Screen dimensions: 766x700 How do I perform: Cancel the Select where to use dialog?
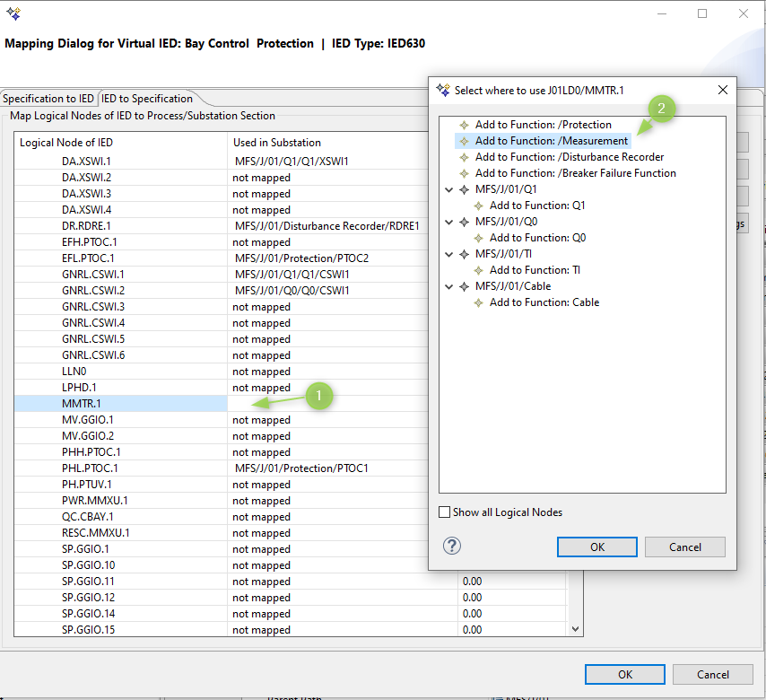[684, 547]
